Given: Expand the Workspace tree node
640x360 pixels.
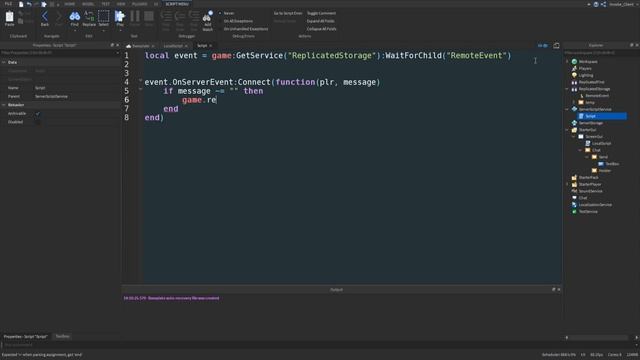Looking at the screenshot, I should 567,62.
